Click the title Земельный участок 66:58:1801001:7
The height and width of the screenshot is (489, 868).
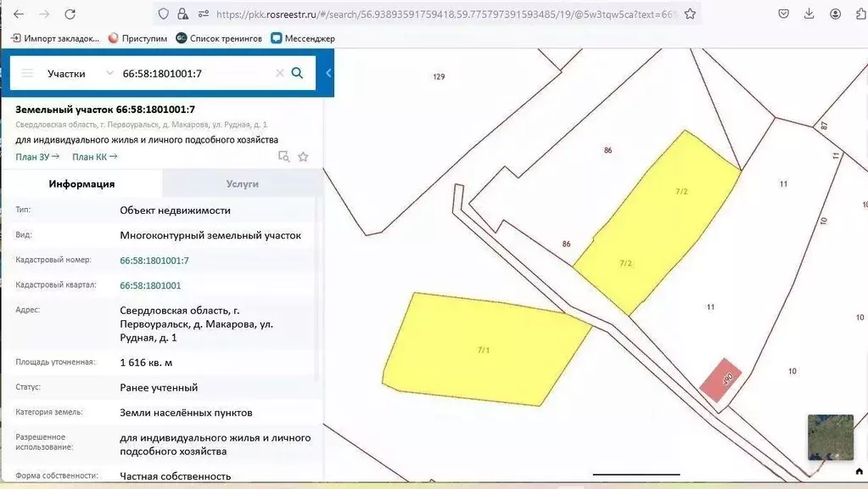(105, 110)
